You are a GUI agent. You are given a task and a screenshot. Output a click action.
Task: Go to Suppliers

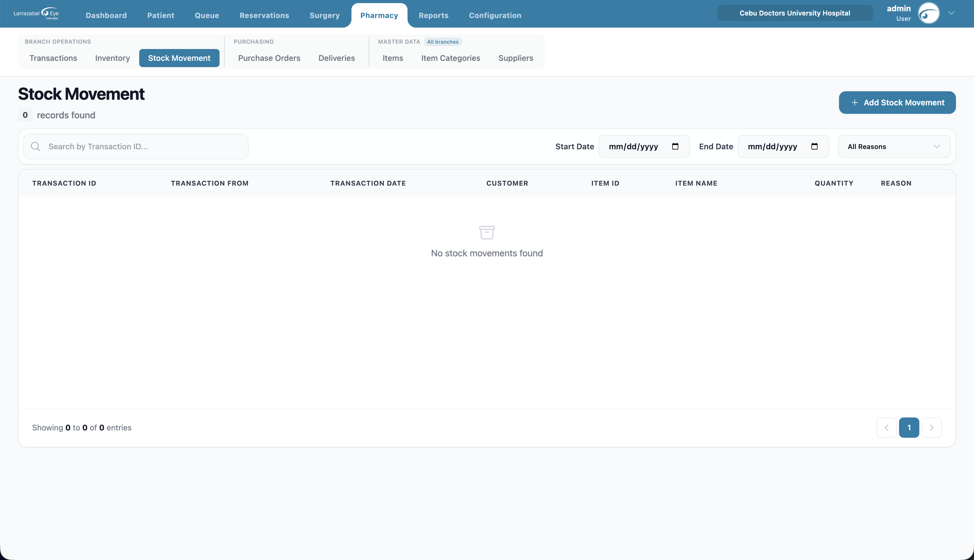coord(515,58)
